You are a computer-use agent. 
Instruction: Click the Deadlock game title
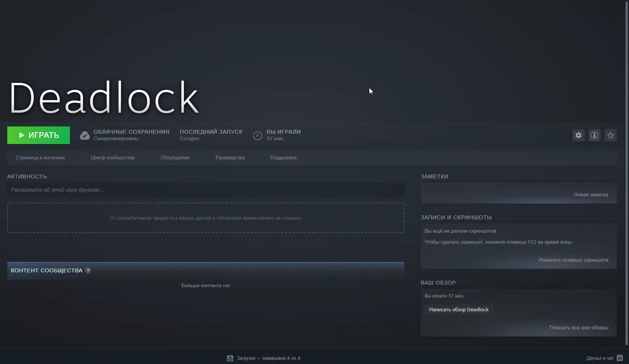tap(104, 98)
